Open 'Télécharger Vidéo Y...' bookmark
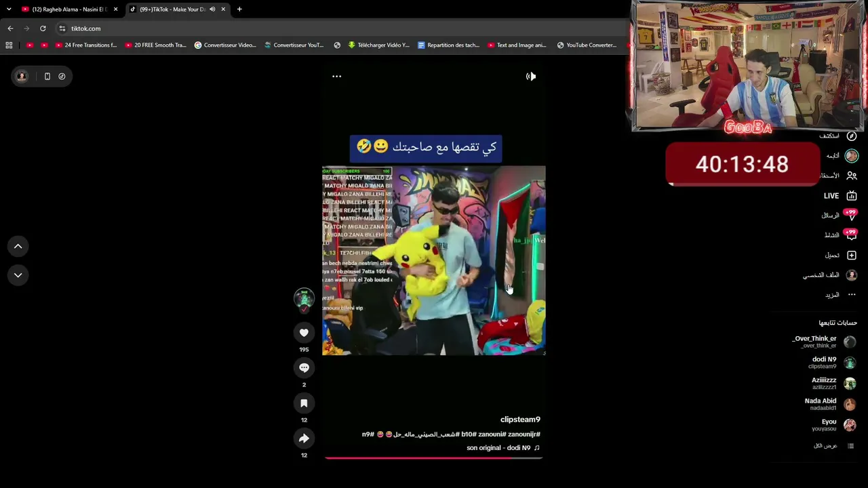 tap(378, 45)
